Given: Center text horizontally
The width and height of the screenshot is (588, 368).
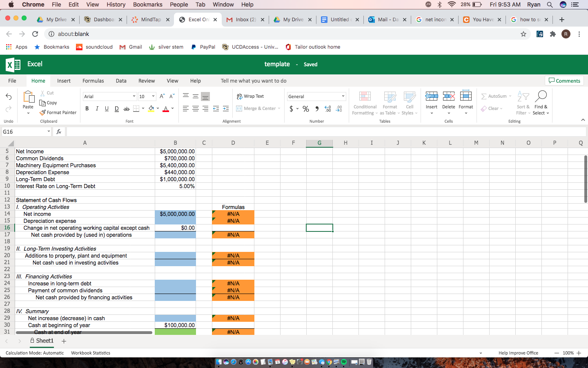Looking at the screenshot, I should click(x=196, y=109).
